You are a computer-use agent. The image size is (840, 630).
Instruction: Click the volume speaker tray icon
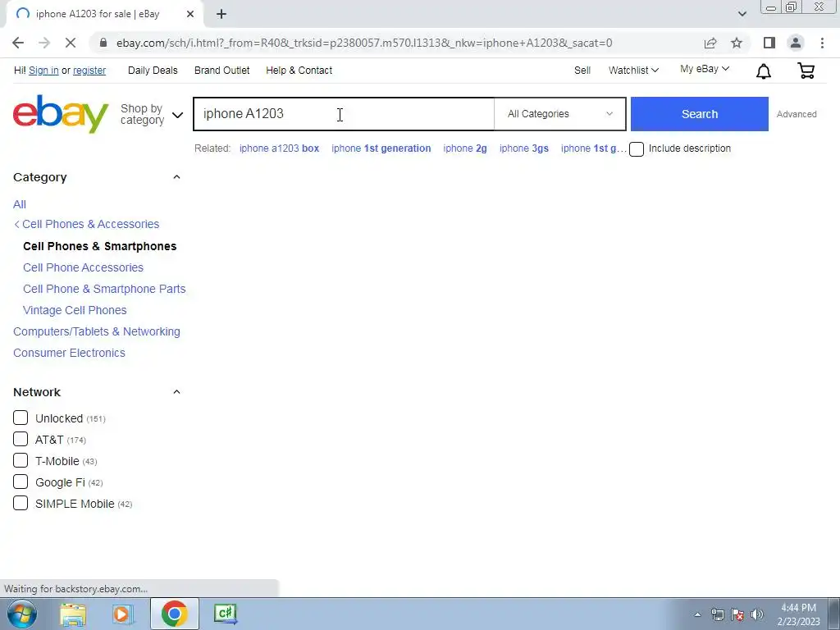[x=757, y=614]
